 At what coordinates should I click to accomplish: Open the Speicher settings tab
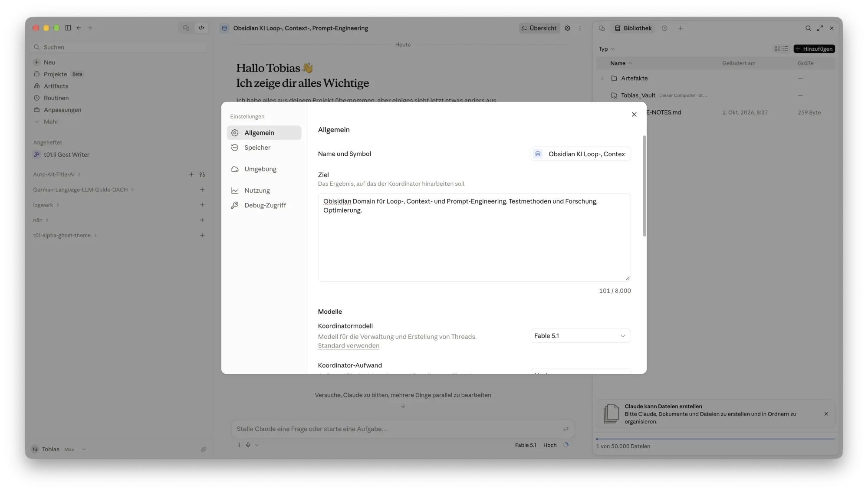pyautogui.click(x=264, y=148)
